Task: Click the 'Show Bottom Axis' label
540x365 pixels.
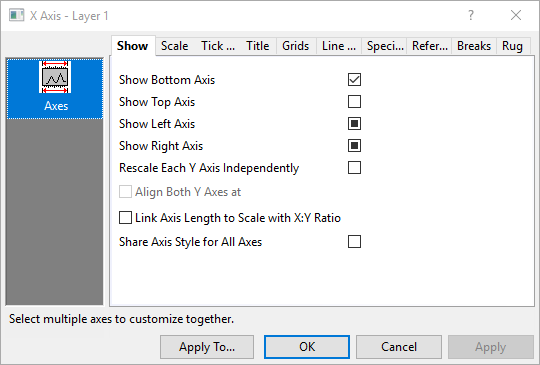Action: pyautogui.click(x=167, y=80)
